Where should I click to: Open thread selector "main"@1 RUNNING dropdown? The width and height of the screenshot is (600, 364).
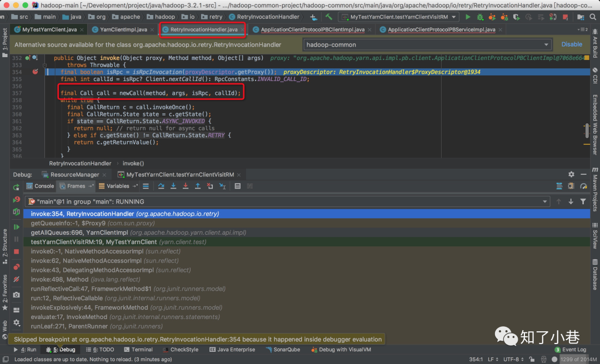click(287, 201)
